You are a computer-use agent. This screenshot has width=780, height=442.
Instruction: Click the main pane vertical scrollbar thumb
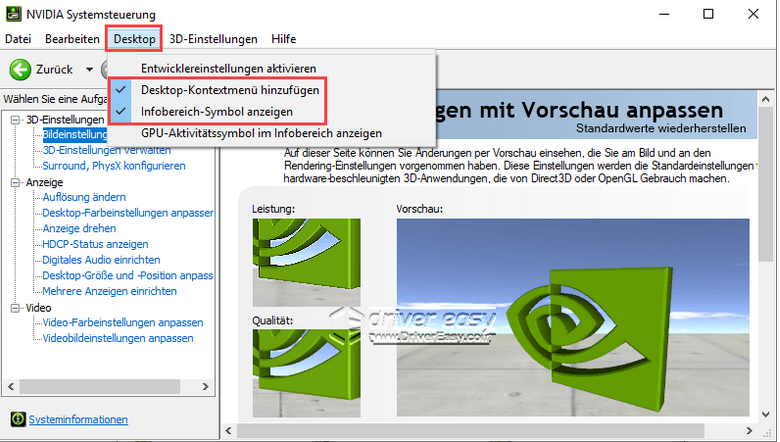tap(766, 184)
